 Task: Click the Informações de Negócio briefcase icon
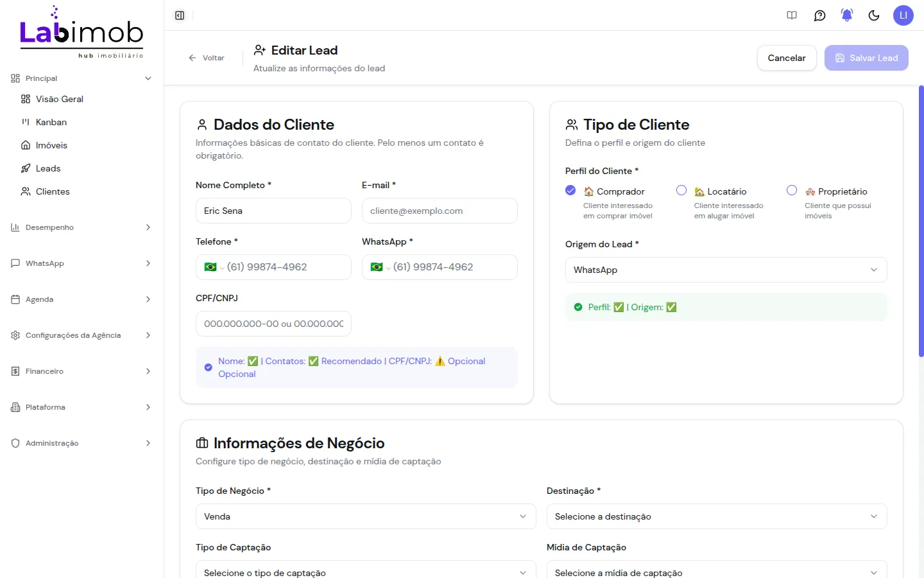pos(202,443)
